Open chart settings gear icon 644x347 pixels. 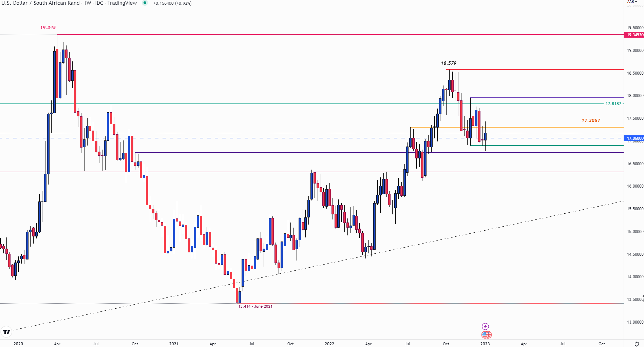[637, 344]
